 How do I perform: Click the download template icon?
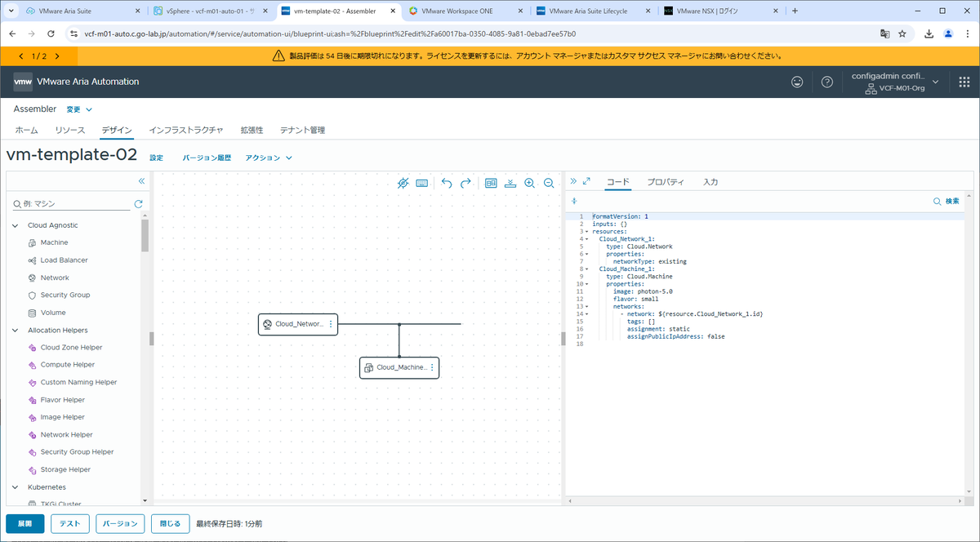point(510,184)
